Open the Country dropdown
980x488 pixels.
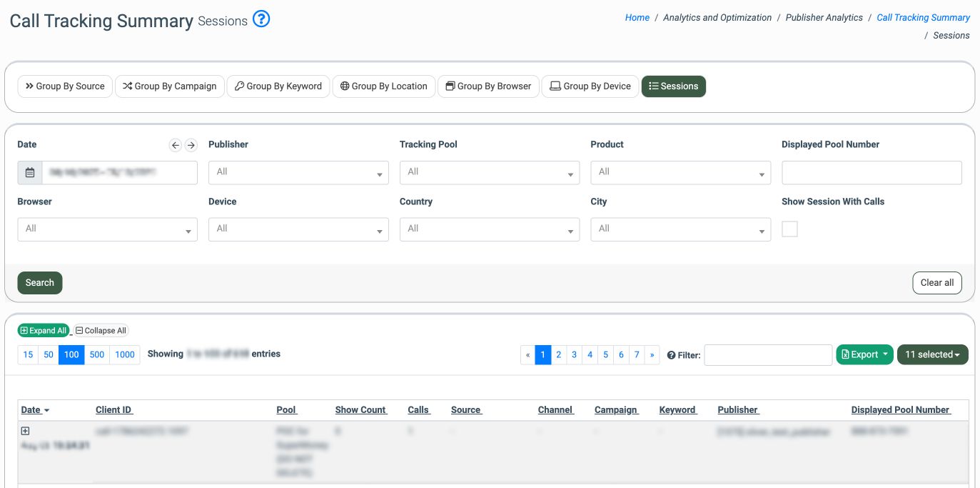(490, 230)
